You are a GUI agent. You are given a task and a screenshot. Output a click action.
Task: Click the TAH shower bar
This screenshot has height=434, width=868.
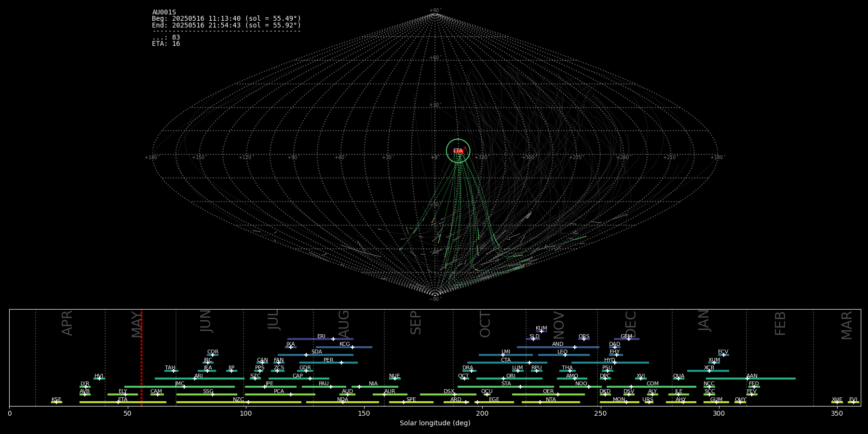(x=171, y=371)
